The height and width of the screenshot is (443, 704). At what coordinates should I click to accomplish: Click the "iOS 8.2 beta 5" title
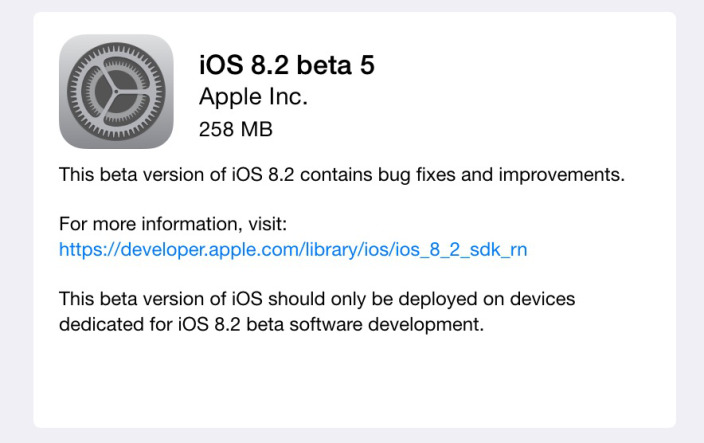point(287,65)
